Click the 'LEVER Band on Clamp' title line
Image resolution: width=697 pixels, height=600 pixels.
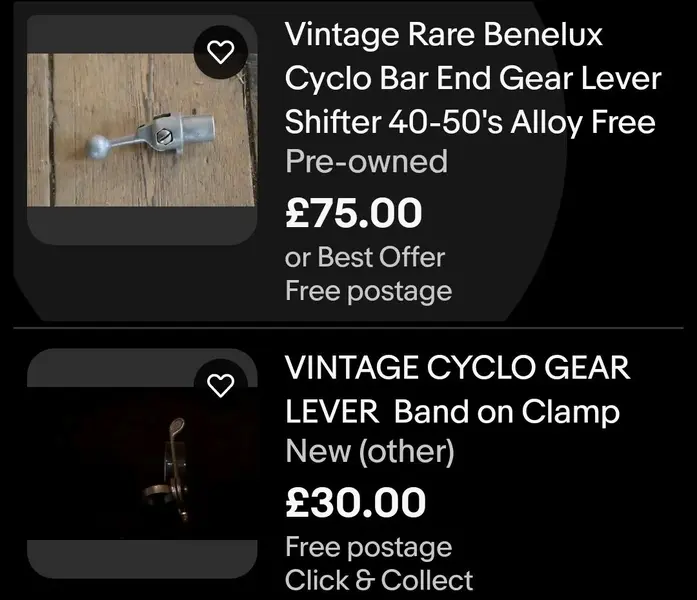(452, 412)
